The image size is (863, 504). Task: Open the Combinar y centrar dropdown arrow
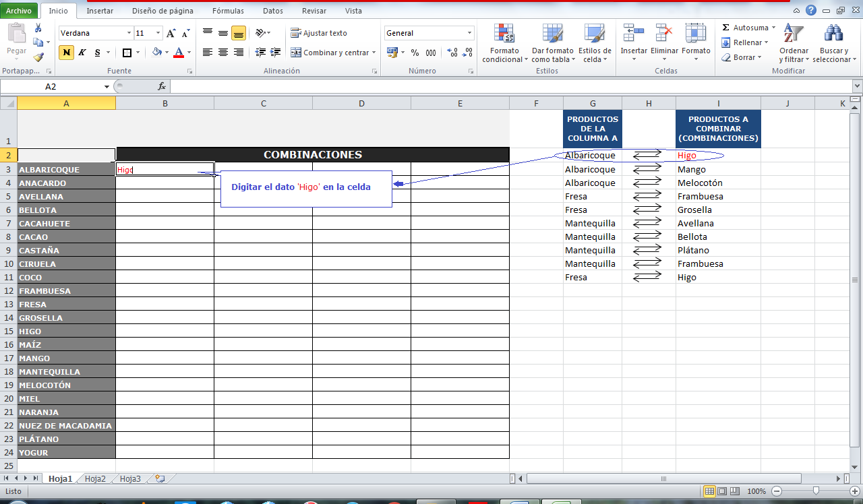point(374,53)
